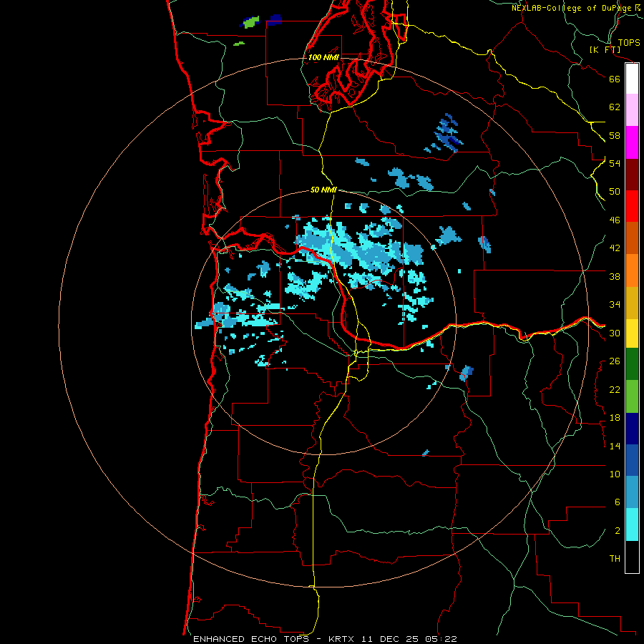Click the legend value "38"

coord(615,276)
